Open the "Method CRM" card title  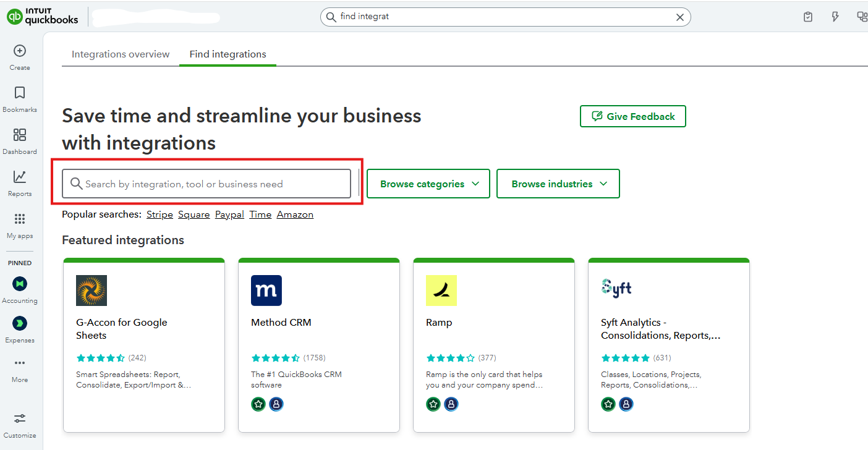(281, 323)
